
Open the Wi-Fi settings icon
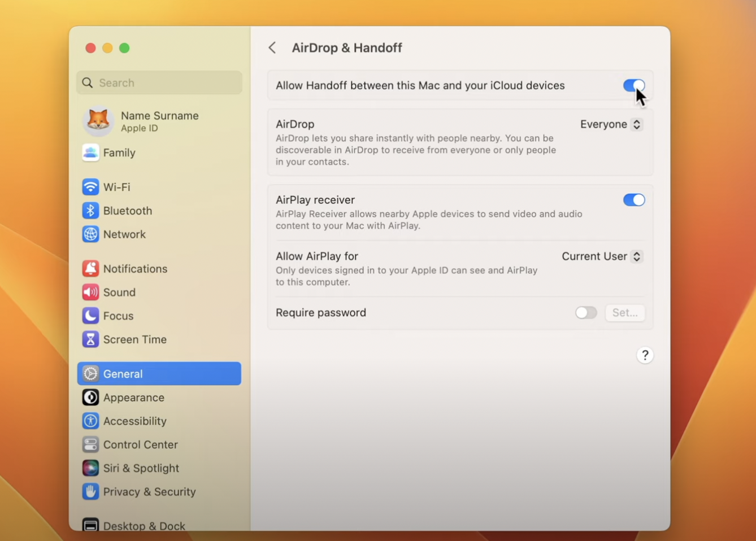[x=90, y=187]
